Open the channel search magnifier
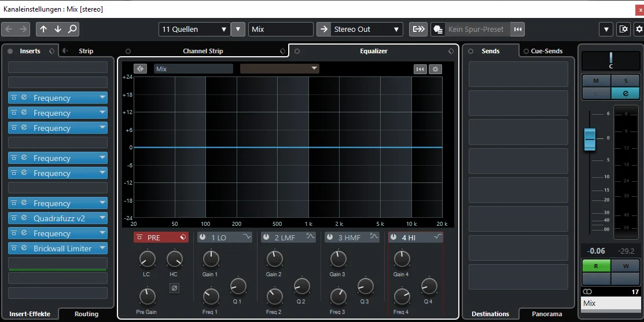 point(72,29)
